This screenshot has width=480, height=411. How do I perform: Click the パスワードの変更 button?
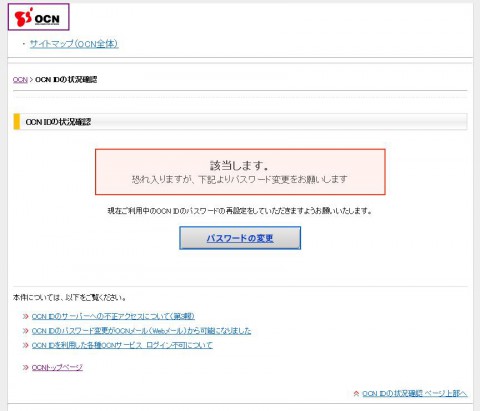coord(240,238)
